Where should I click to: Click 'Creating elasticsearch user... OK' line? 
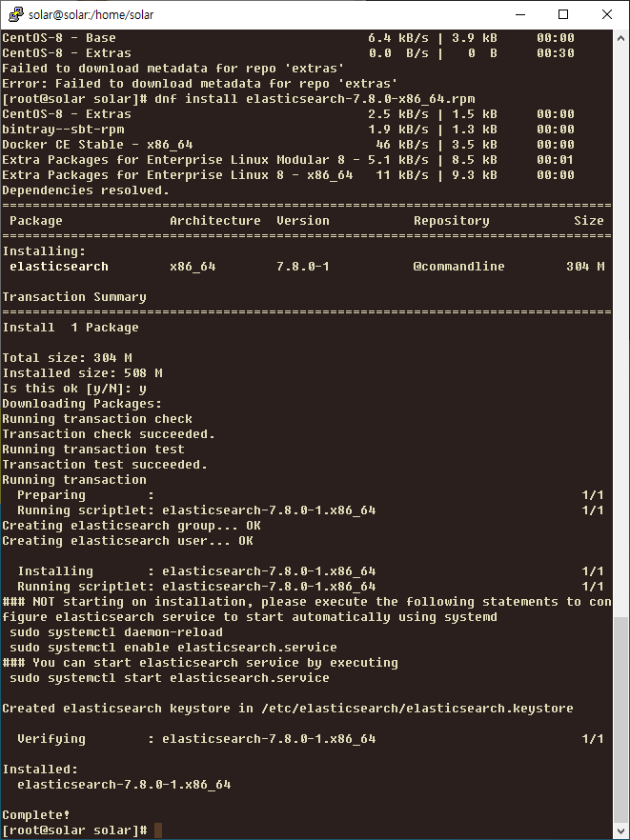pos(128,541)
